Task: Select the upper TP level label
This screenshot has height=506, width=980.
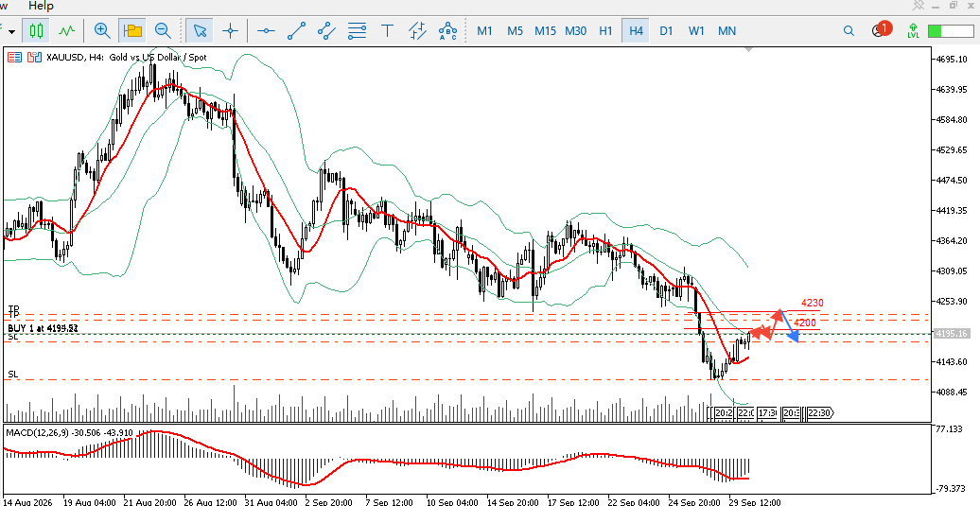Action: [14, 310]
